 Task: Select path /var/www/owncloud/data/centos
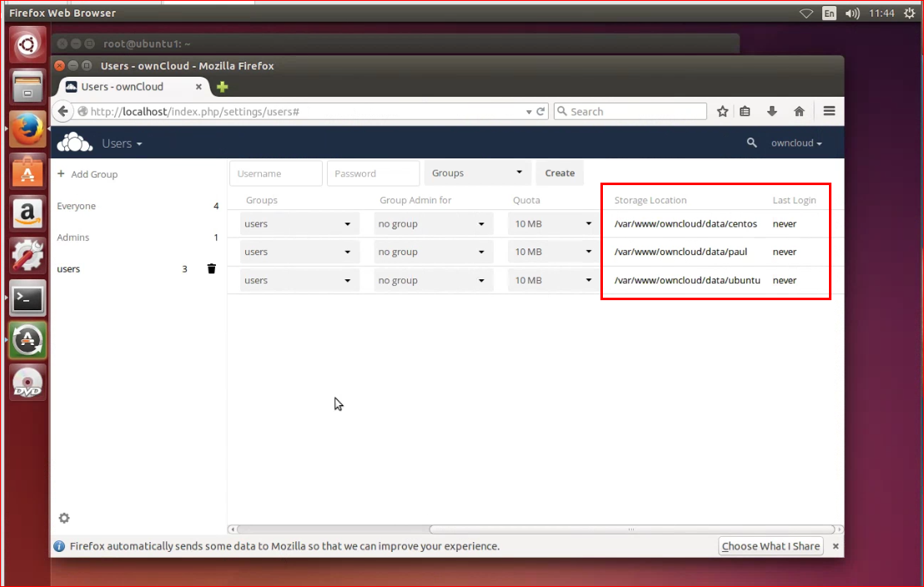pyautogui.click(x=685, y=224)
